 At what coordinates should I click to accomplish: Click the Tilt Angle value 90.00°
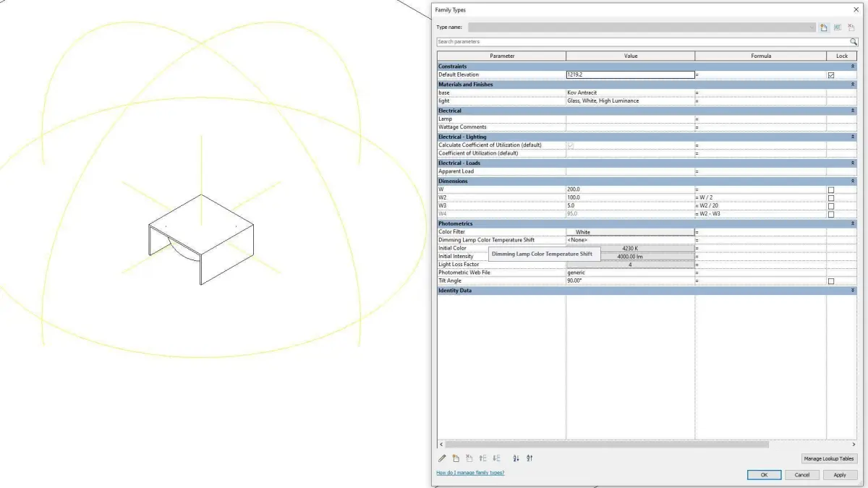coord(574,281)
